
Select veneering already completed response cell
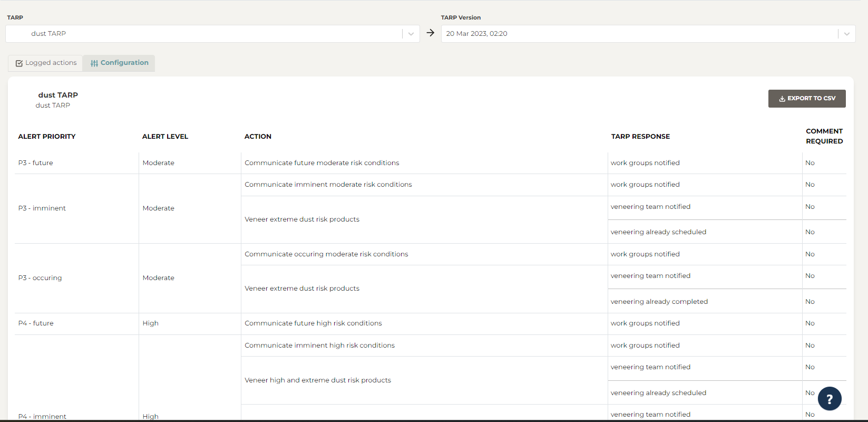(659, 302)
